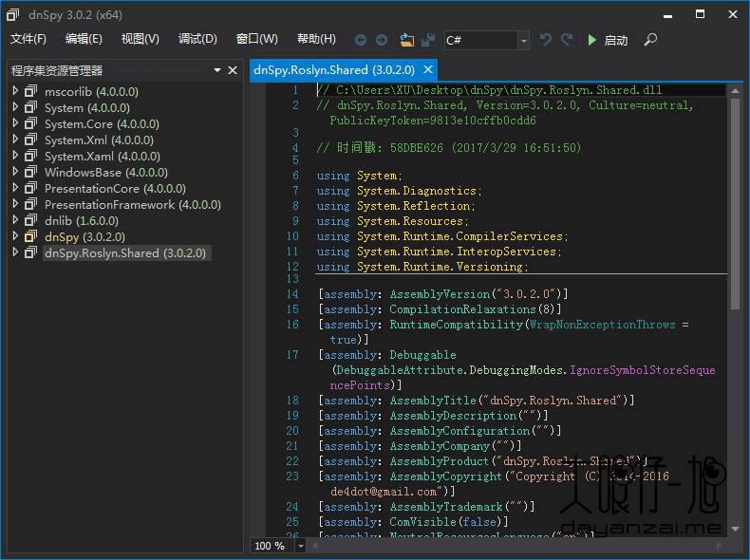Click the RuntimeCompatibility attribute link

click(x=457, y=325)
